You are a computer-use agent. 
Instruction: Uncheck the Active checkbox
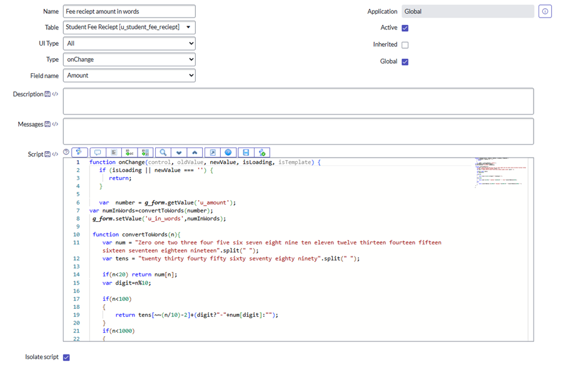(x=405, y=28)
